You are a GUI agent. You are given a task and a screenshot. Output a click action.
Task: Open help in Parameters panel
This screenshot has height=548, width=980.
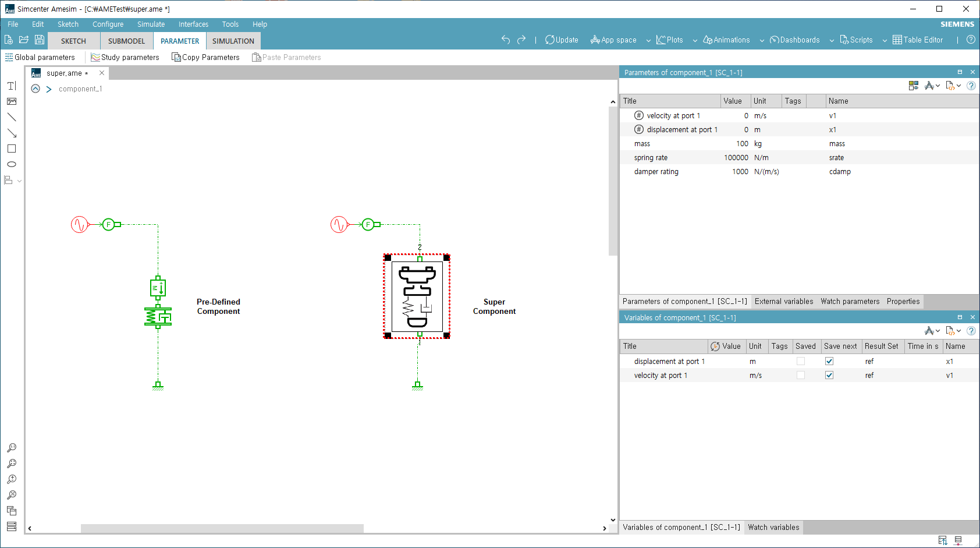pyautogui.click(x=971, y=86)
